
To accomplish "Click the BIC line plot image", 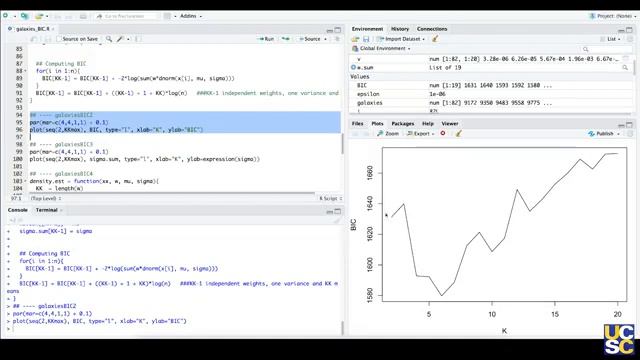I will 504,224.
